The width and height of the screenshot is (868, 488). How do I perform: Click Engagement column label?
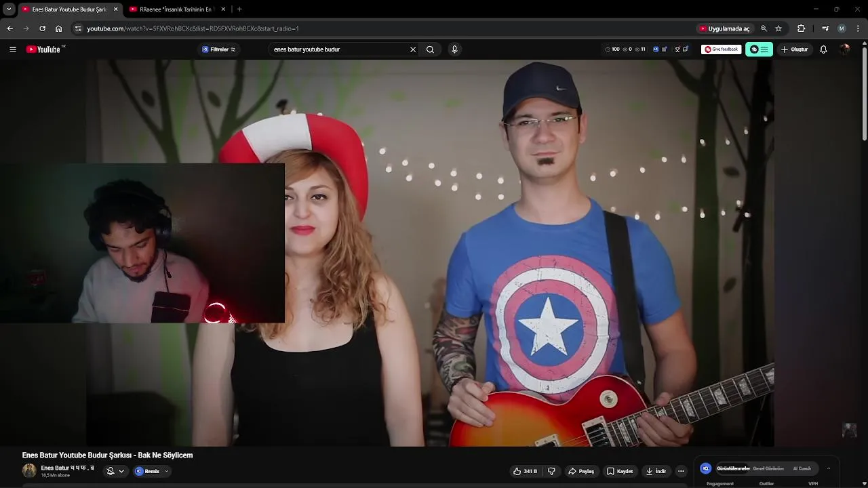point(719,484)
